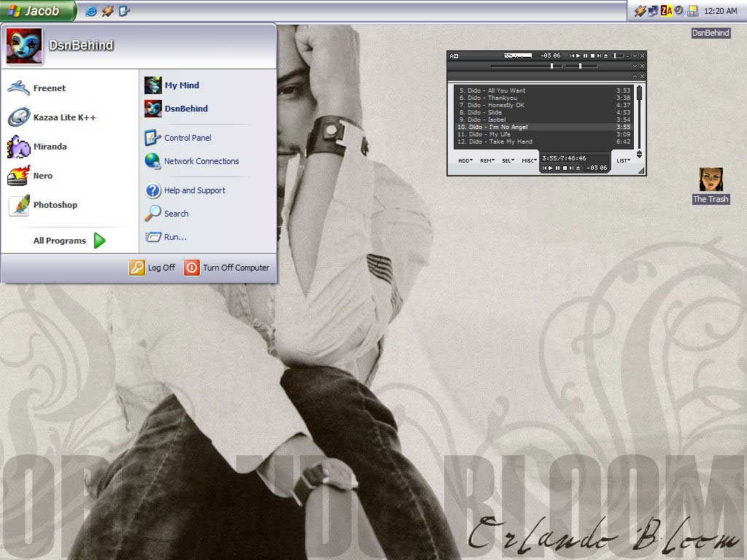Screen dimensions: 747x560
Task: Click the Log Off button
Action: tap(152, 268)
